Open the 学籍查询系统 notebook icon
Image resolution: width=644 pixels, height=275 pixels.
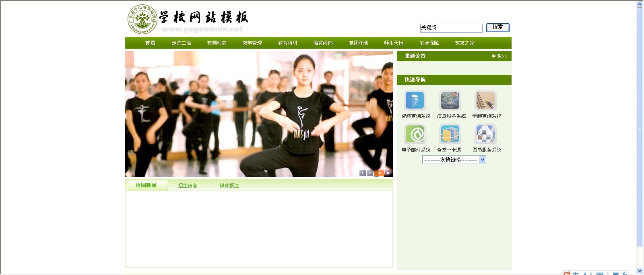(x=485, y=101)
